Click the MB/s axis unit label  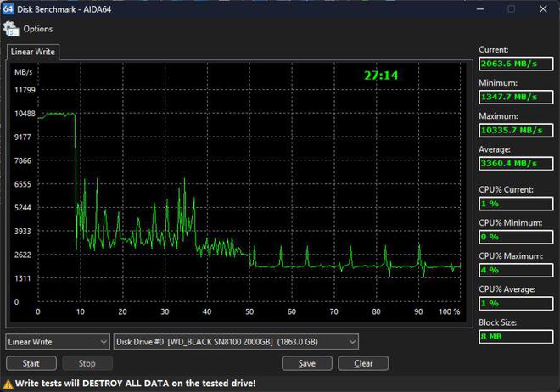click(x=23, y=72)
